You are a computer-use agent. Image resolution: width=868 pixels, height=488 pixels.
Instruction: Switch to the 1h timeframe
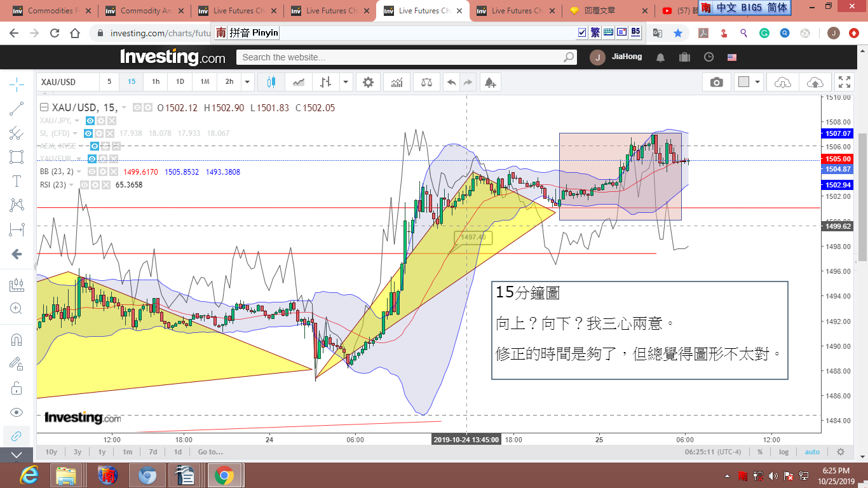[x=156, y=82]
